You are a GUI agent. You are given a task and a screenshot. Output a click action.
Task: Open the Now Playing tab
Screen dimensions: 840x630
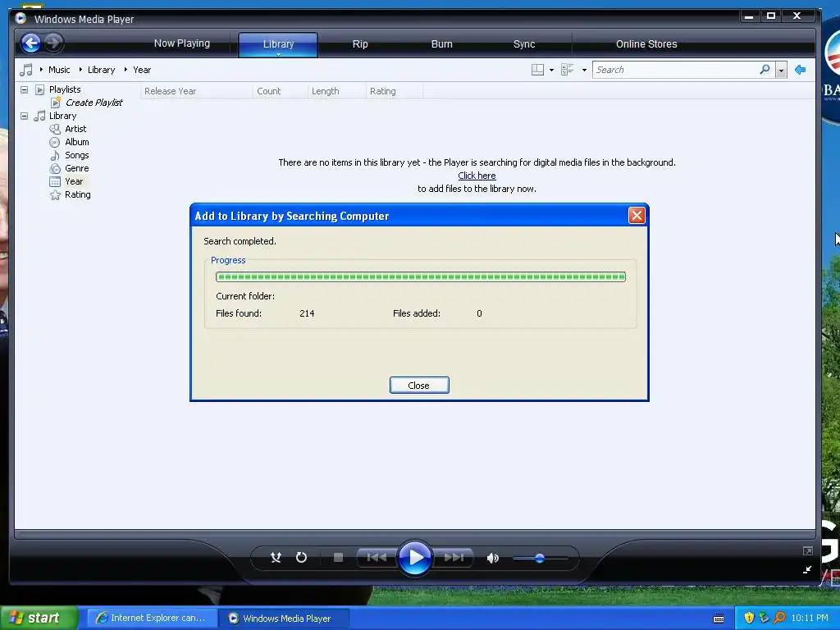click(x=181, y=43)
